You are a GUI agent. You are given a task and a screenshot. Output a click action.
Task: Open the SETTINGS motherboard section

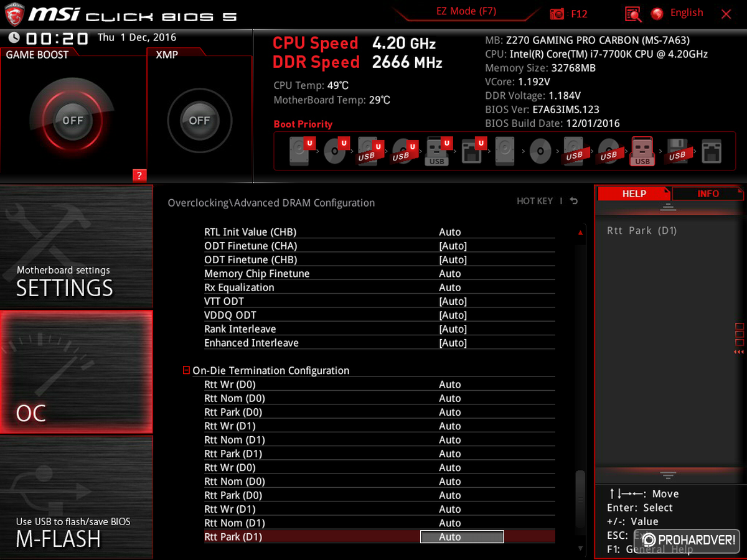[76, 247]
